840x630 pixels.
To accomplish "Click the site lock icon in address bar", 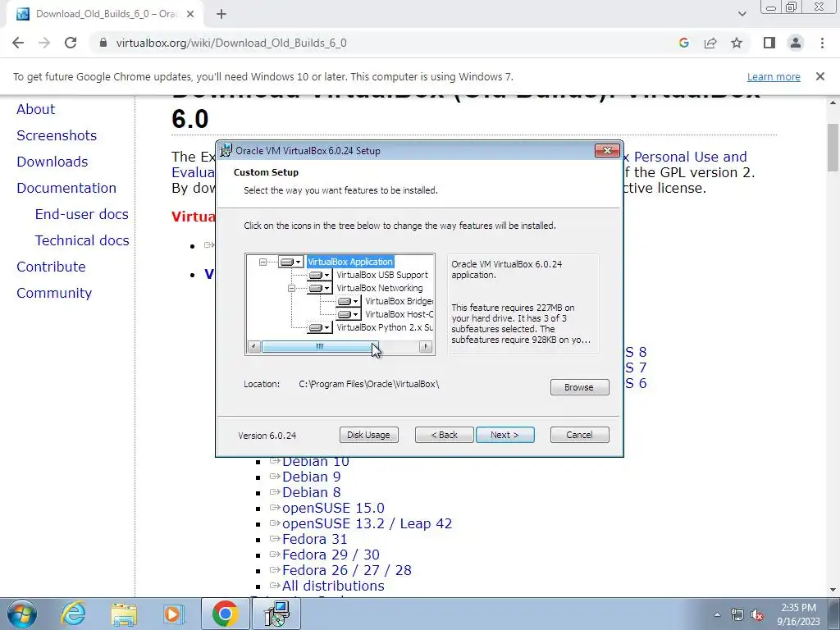I will [x=103, y=43].
